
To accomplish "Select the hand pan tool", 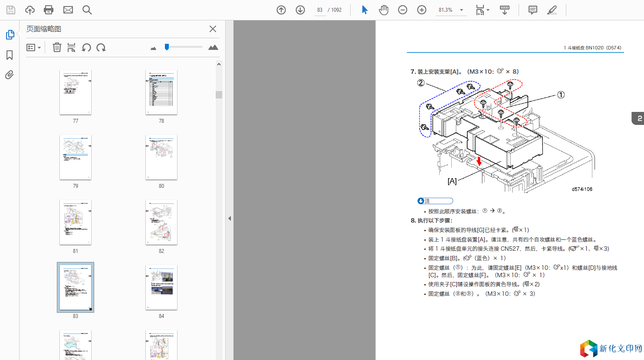I will [x=383, y=10].
